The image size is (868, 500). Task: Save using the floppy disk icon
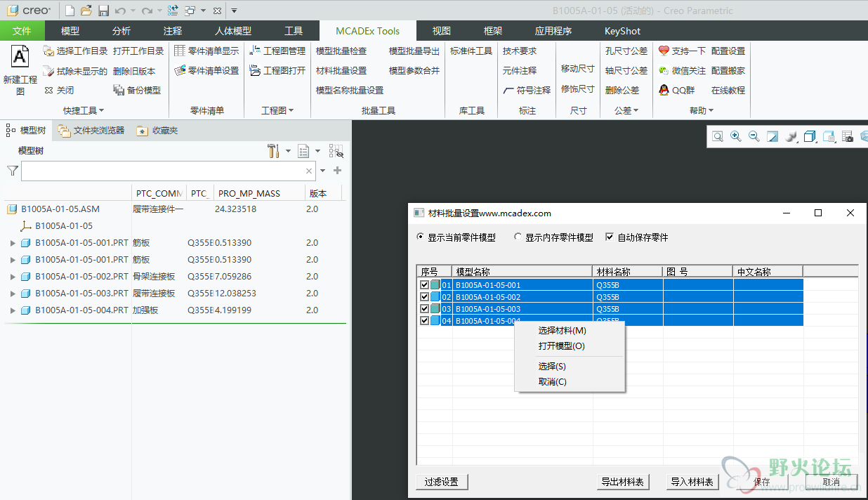[103, 11]
